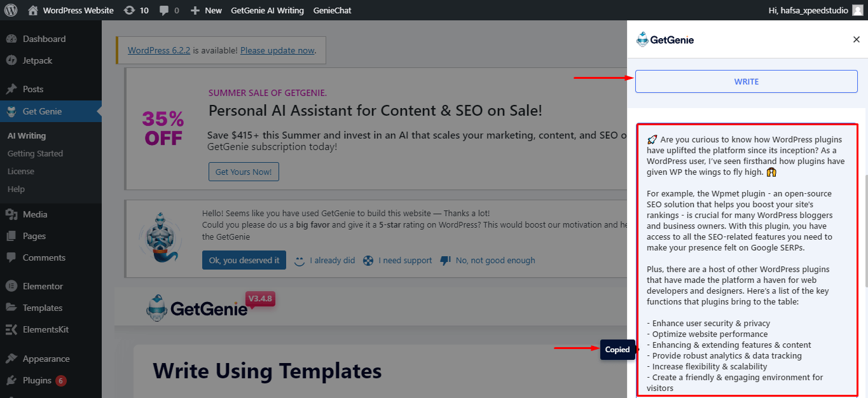
Task: Click the Posts pushpin icon
Action: coord(11,89)
